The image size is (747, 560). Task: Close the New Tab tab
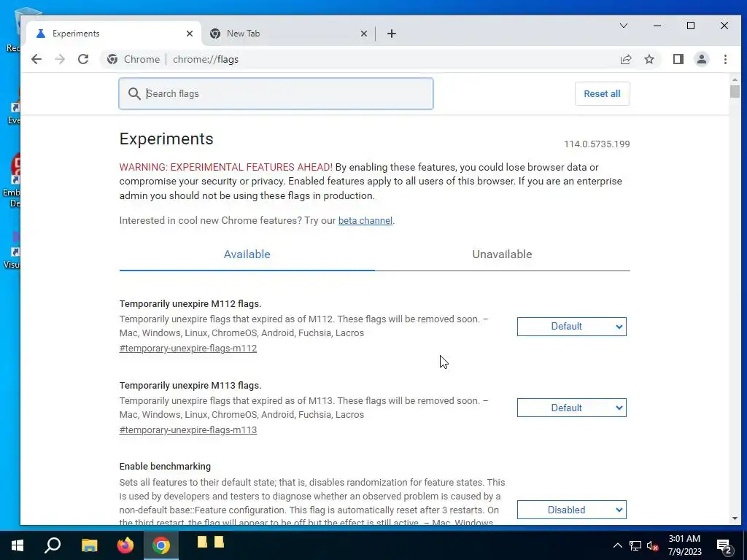tap(363, 34)
